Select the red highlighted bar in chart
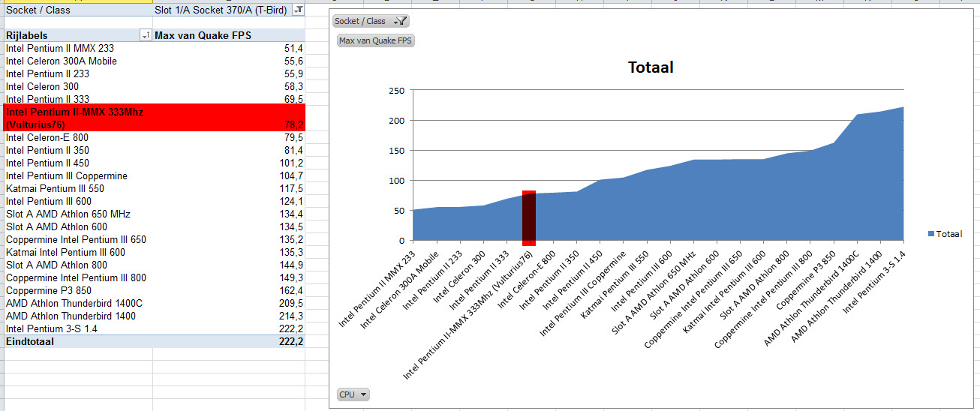This screenshot has height=411, width=980. click(x=529, y=218)
